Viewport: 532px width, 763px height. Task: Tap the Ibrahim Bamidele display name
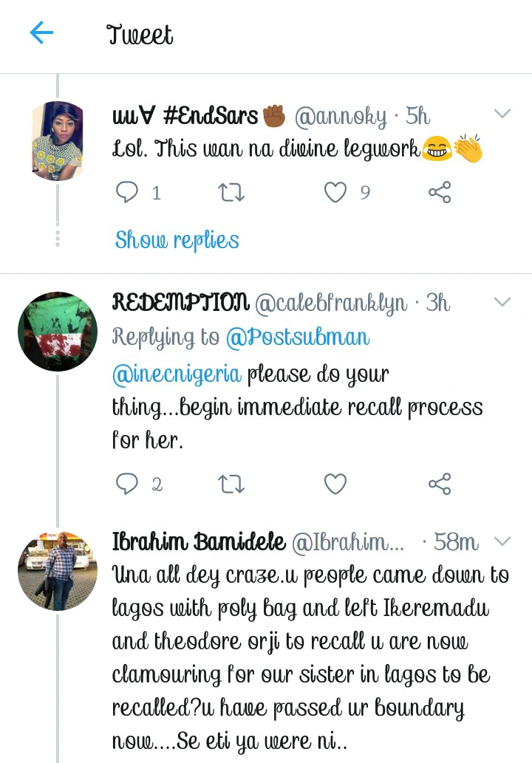198,542
